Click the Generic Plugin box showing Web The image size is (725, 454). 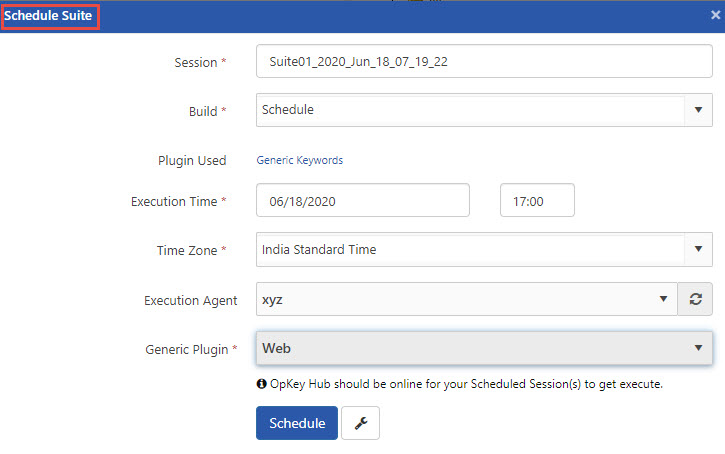470,348
